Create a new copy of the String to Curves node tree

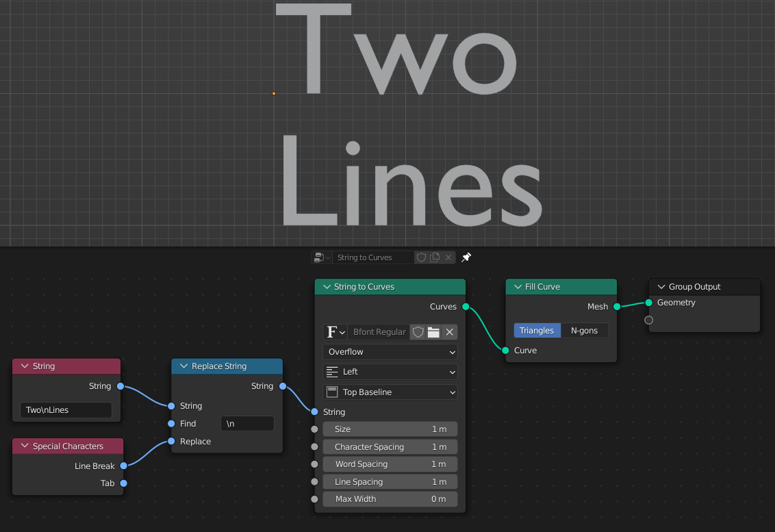[x=435, y=257]
